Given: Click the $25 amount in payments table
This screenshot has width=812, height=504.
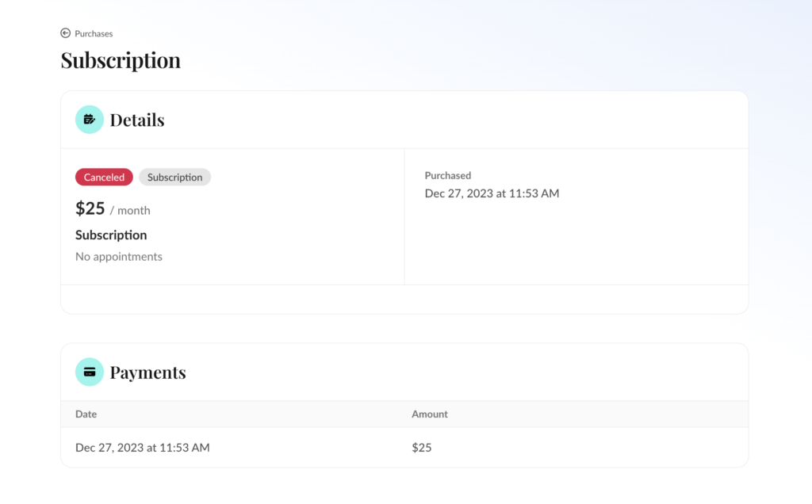Looking at the screenshot, I should coord(421,448).
